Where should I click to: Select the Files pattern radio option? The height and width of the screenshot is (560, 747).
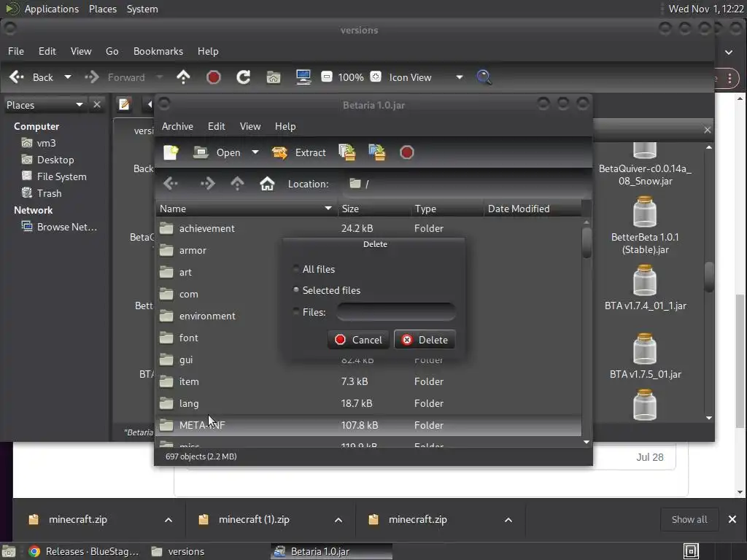click(x=309, y=312)
